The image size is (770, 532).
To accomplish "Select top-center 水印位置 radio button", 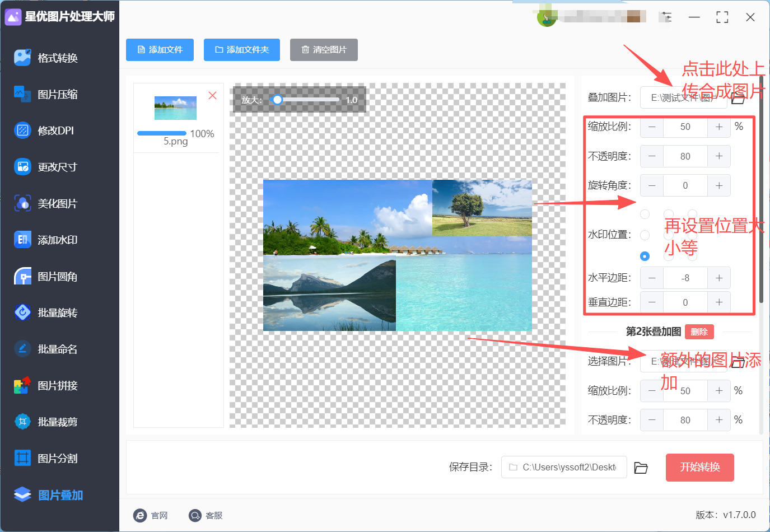I will pyautogui.click(x=669, y=214).
